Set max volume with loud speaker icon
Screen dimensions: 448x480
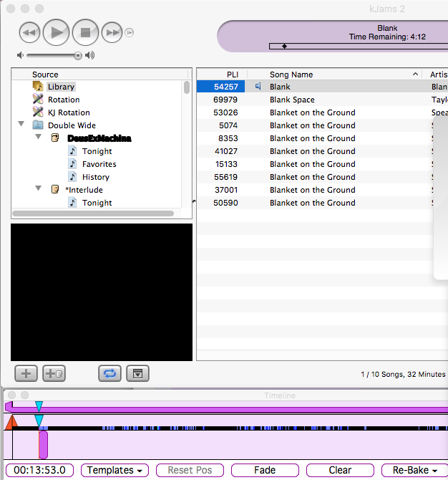pyautogui.click(x=89, y=55)
